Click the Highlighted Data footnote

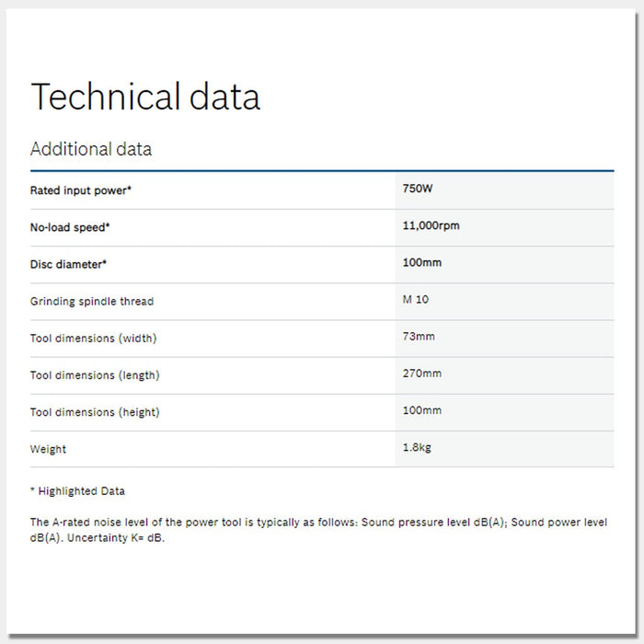[x=77, y=491]
